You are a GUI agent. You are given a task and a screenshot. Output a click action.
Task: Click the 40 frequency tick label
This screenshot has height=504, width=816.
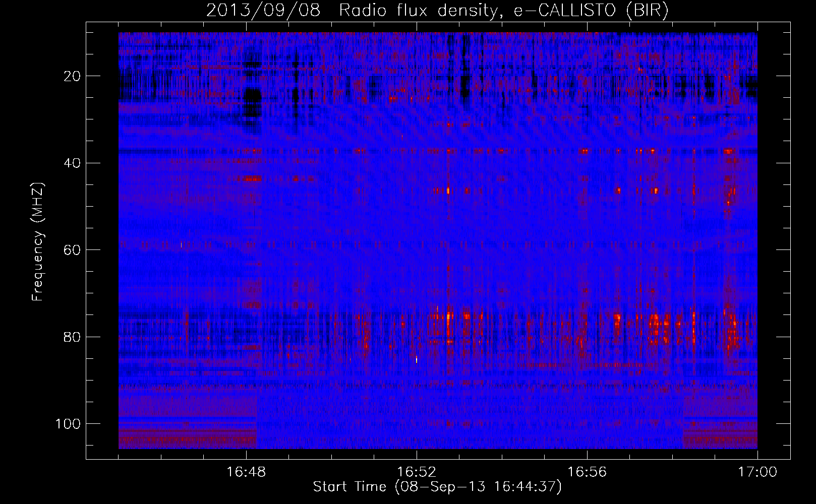coord(72,163)
